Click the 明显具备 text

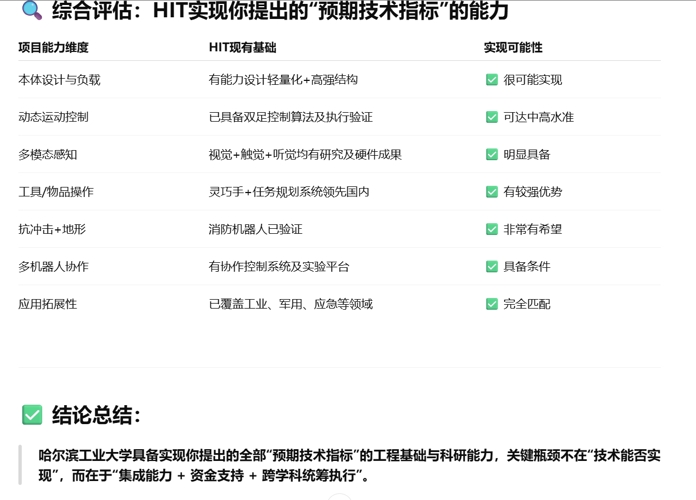point(527,155)
